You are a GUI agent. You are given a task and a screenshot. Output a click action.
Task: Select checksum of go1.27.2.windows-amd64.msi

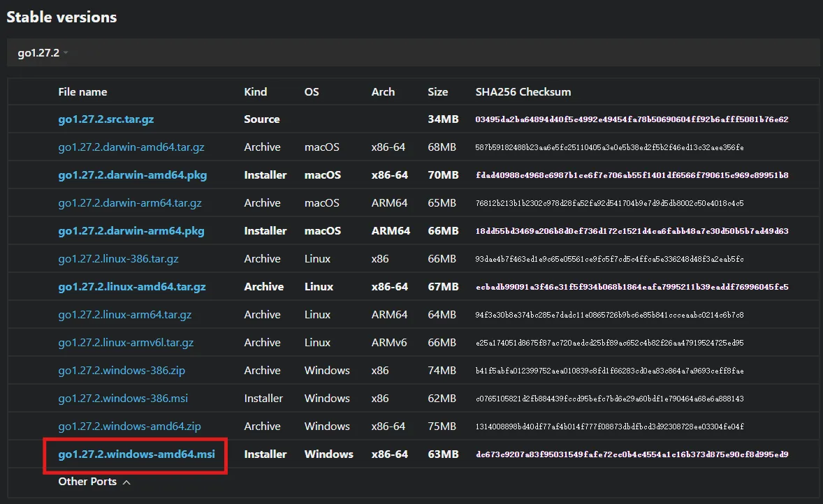(632, 454)
